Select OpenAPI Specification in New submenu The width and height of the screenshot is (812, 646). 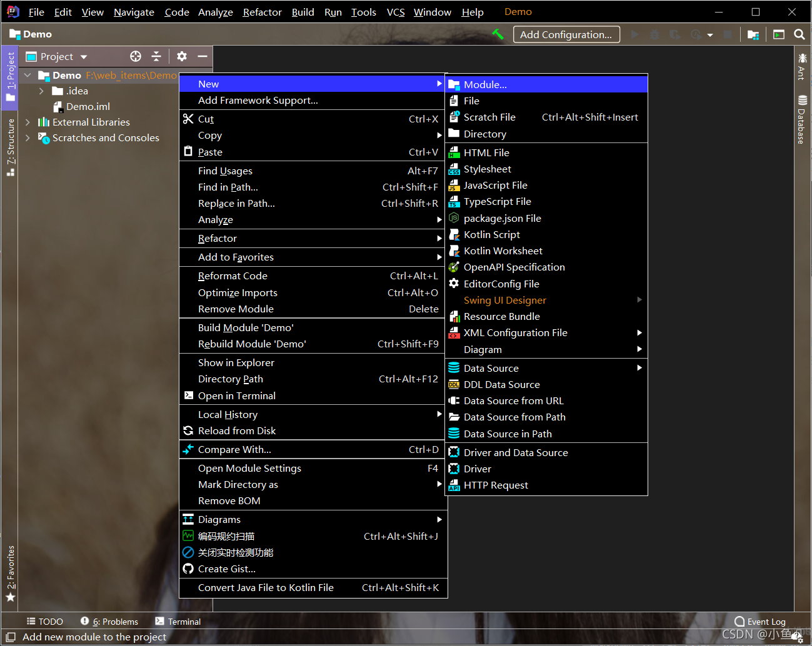pyautogui.click(x=546, y=267)
